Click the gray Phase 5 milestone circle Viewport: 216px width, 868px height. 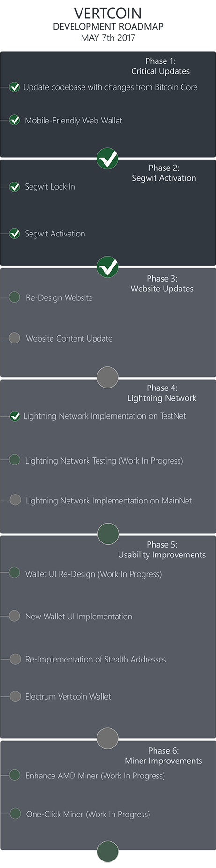(x=107, y=739)
